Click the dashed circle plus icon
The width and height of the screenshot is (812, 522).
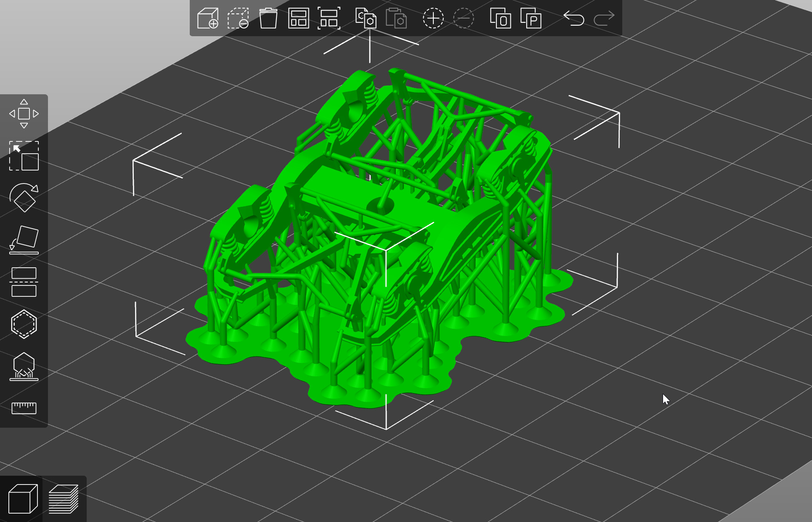click(433, 19)
